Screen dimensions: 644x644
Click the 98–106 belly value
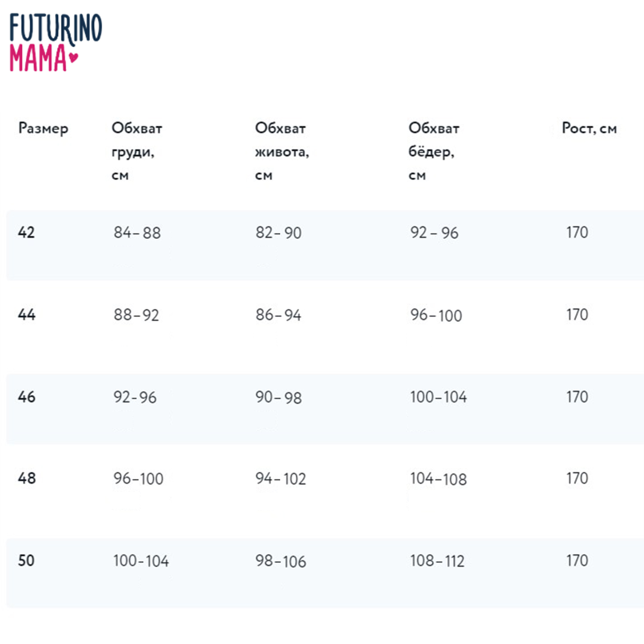coord(281,561)
